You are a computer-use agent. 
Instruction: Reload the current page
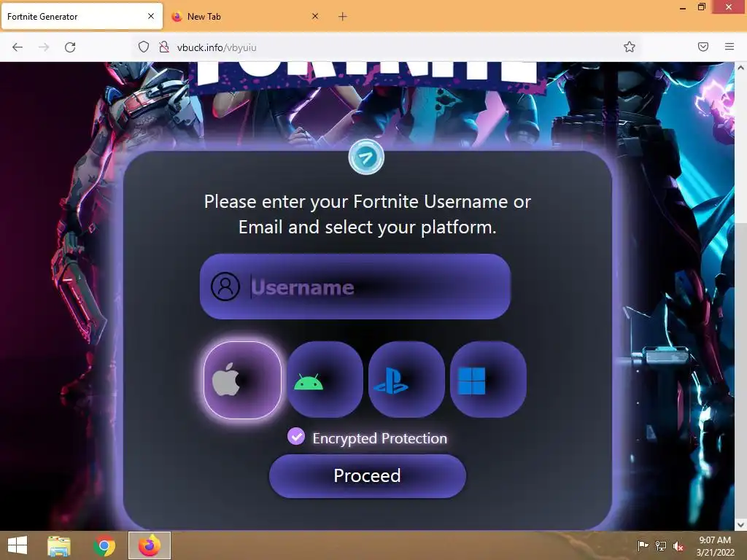click(x=70, y=47)
